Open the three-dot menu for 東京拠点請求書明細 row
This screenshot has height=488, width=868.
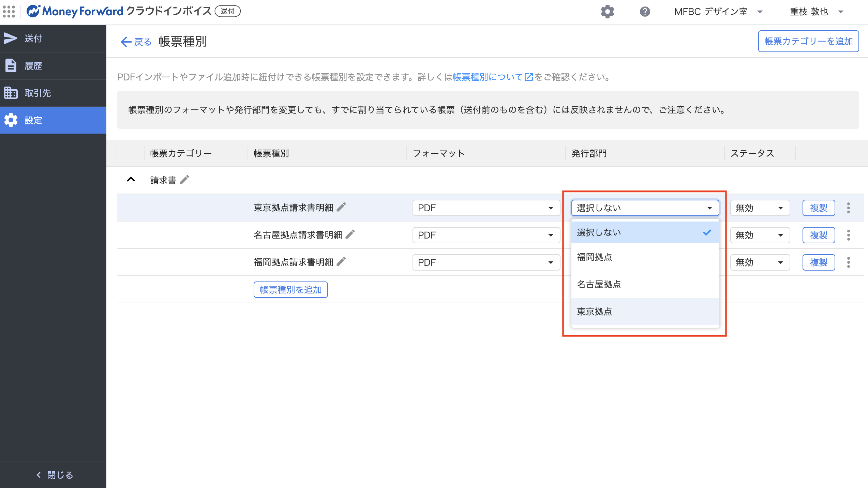tap(849, 208)
